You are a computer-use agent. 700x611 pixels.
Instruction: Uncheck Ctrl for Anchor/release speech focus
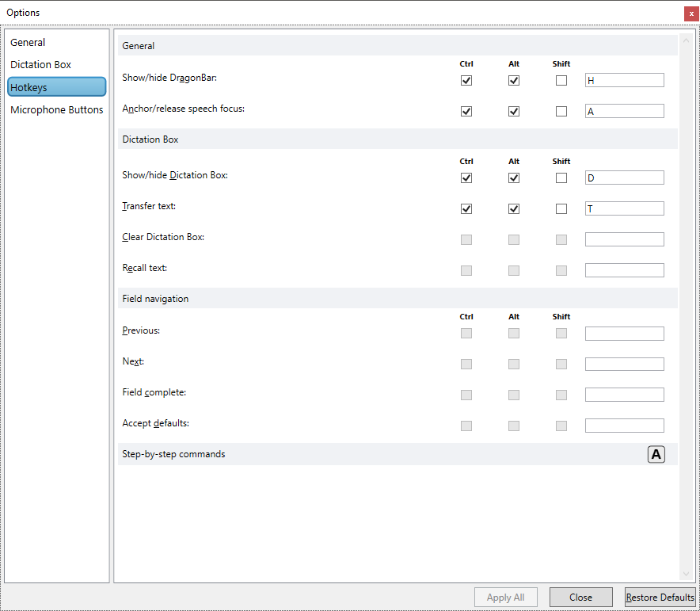pyautogui.click(x=466, y=111)
